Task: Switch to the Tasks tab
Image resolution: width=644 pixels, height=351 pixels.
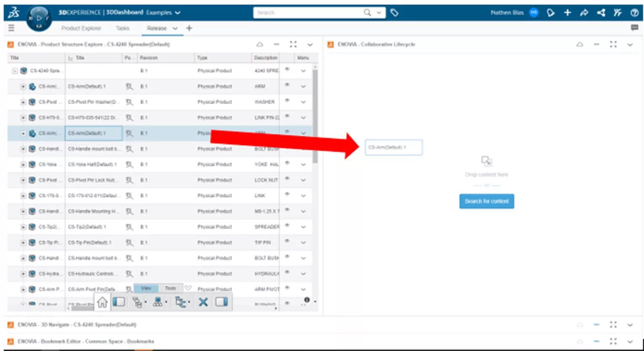Action: click(x=122, y=28)
